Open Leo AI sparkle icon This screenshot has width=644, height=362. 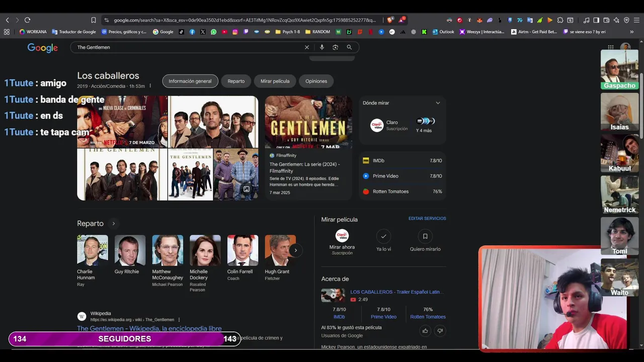coord(616,20)
